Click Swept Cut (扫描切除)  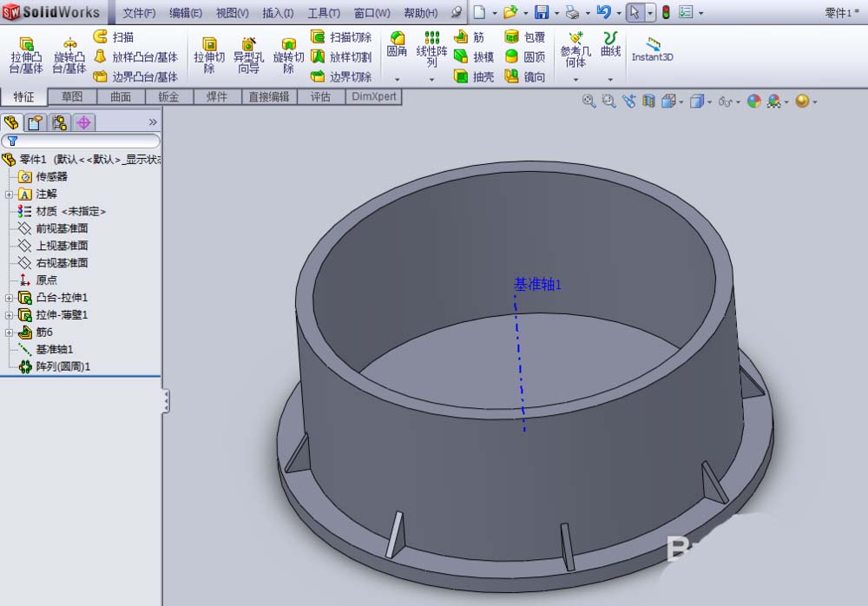341,37
